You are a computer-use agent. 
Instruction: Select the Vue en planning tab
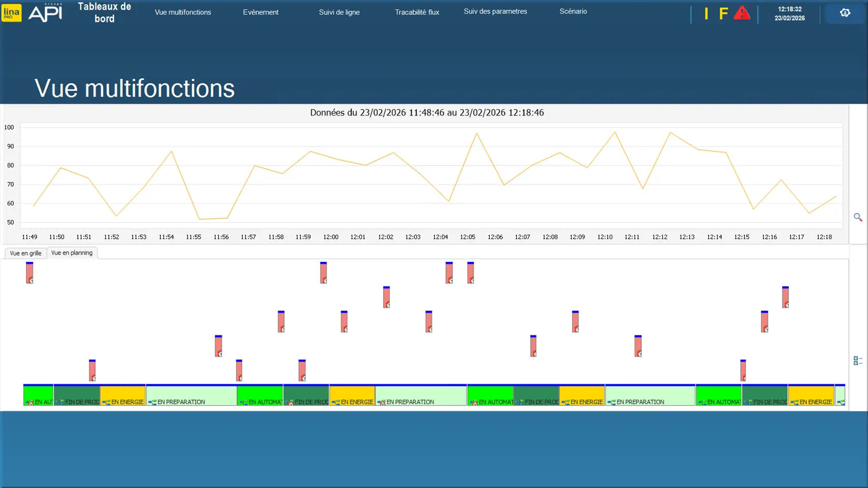(72, 253)
